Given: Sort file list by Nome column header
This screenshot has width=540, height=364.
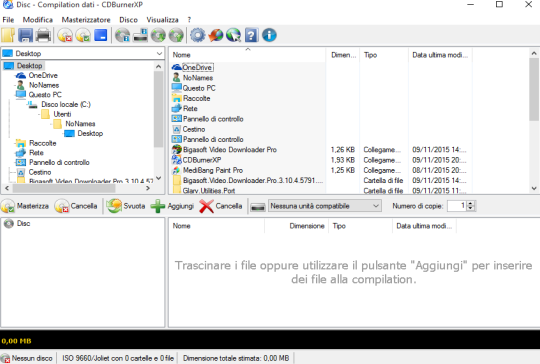Looking at the screenshot, I should 247,55.
